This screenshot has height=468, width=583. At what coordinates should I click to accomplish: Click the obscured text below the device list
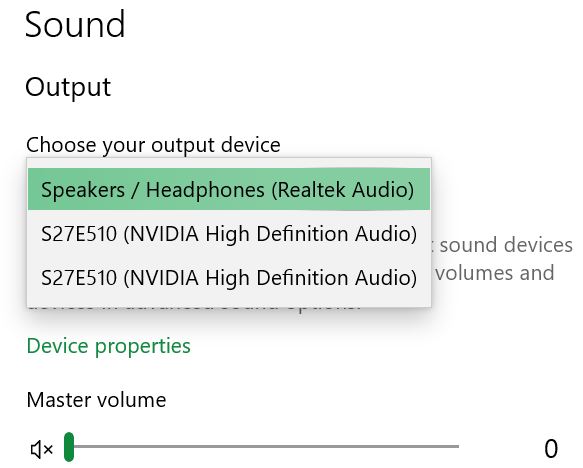[193, 309]
